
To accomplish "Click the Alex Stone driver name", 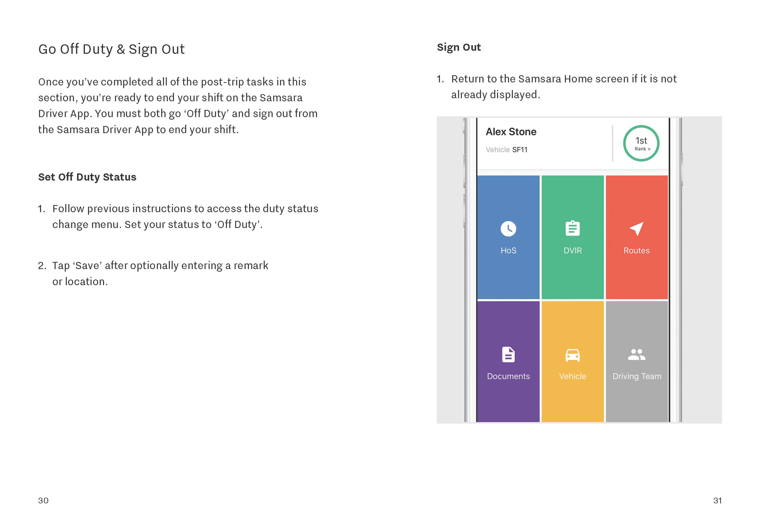I will (511, 132).
